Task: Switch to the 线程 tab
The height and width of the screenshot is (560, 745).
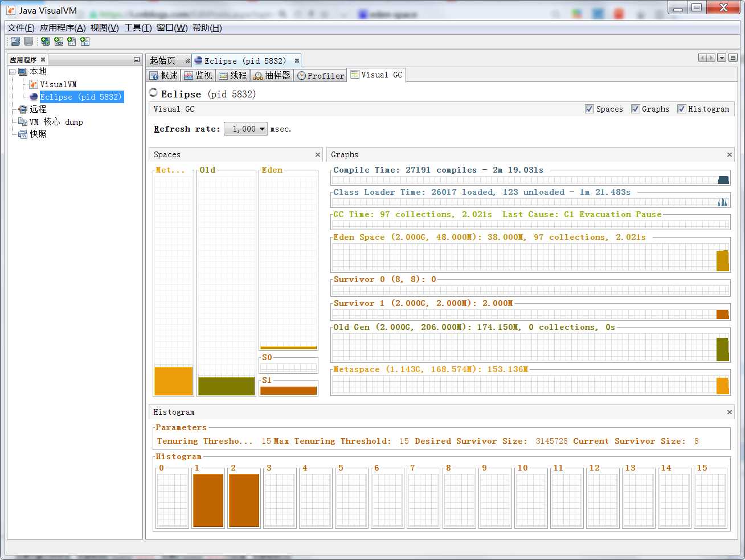Action: [x=233, y=75]
